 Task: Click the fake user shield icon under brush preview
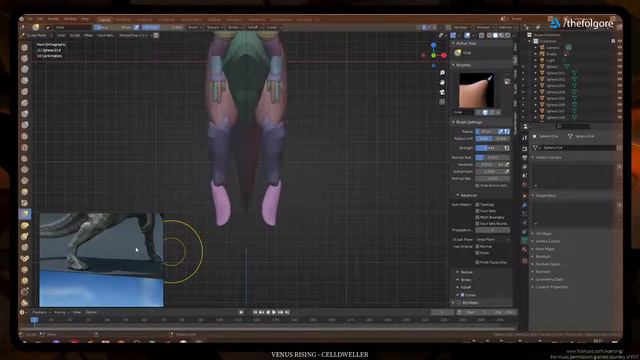pos(485,112)
